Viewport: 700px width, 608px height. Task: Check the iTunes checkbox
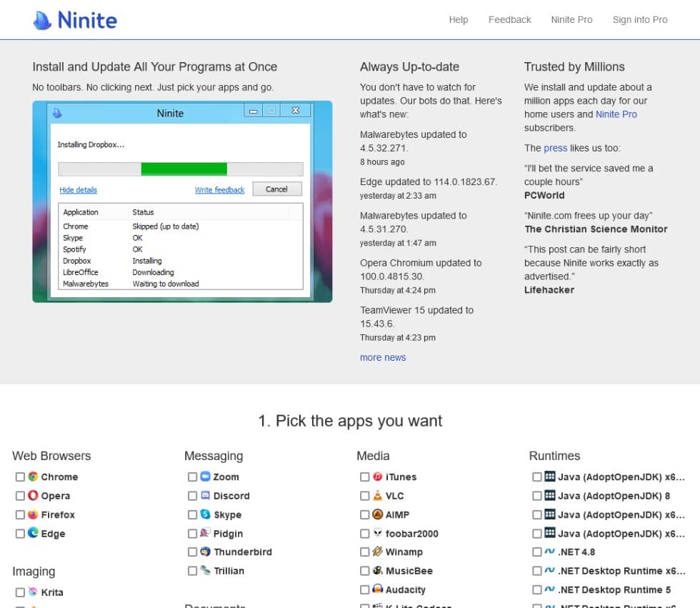(x=365, y=477)
